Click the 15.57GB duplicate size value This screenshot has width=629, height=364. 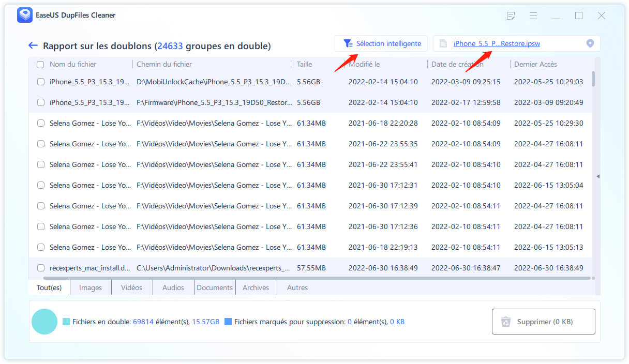[206, 322]
